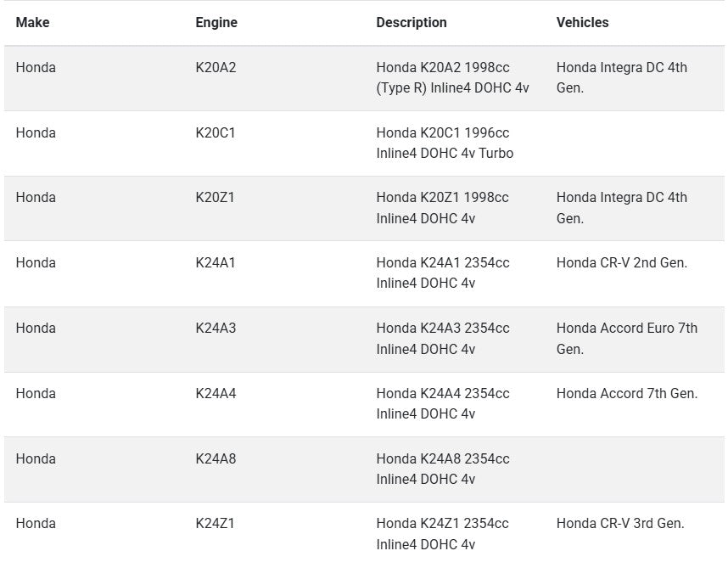Select the K20A2 engine cell
The height and width of the screenshot is (579, 728).
click(x=216, y=68)
